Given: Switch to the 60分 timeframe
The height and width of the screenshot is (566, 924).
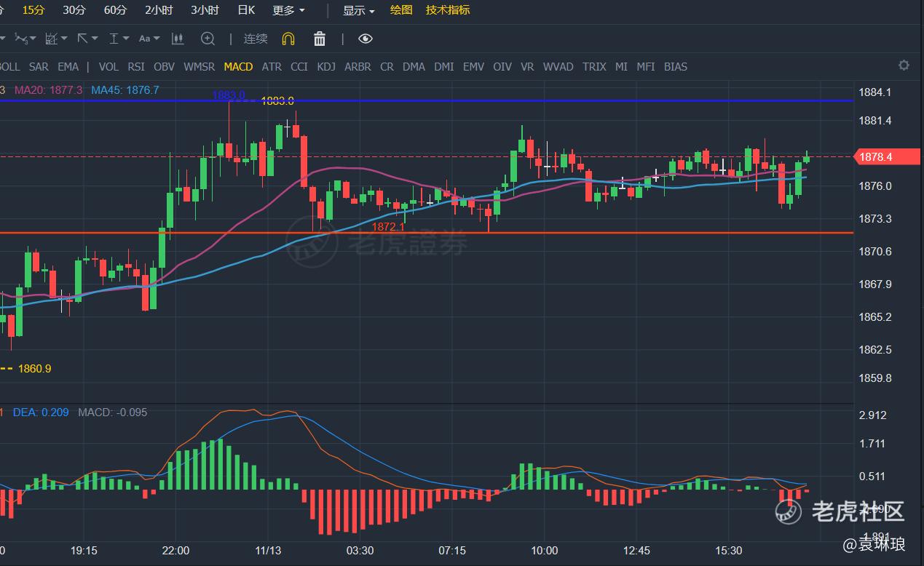Looking at the screenshot, I should coord(115,10).
